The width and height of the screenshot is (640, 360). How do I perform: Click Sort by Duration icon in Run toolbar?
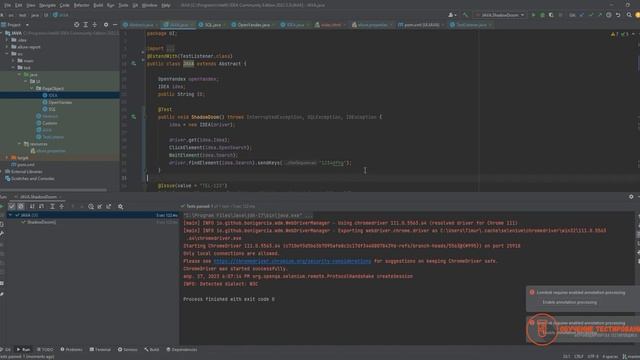pyautogui.click(x=41, y=207)
